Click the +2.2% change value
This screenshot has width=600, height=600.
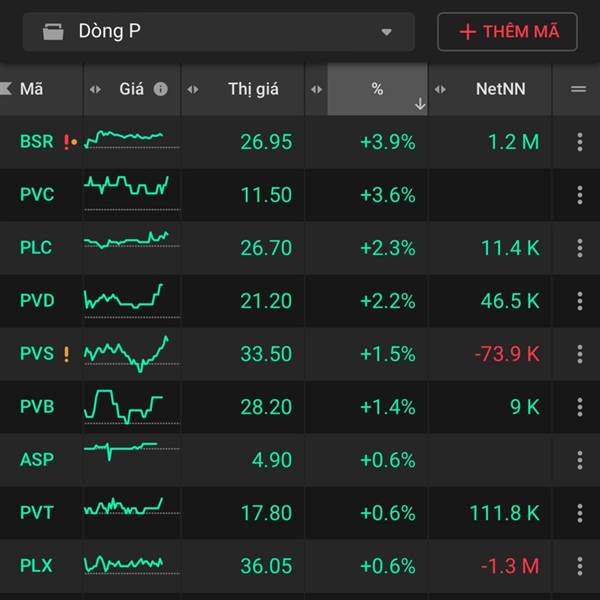[388, 301]
